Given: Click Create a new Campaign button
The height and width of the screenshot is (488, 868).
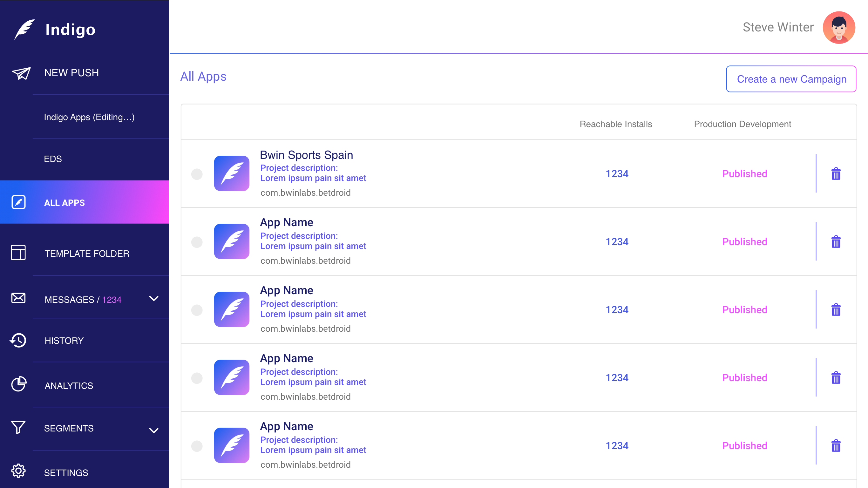Looking at the screenshot, I should click(x=791, y=79).
